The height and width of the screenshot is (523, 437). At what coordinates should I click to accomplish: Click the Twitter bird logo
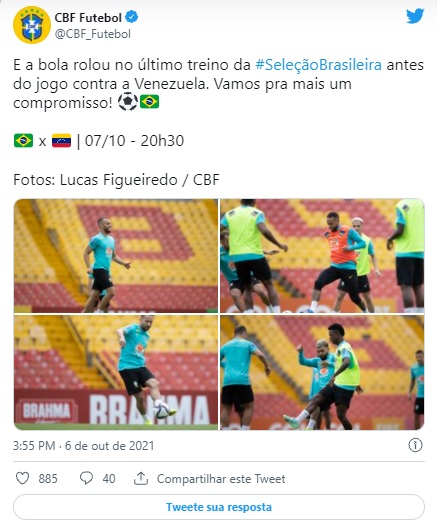pyautogui.click(x=415, y=16)
